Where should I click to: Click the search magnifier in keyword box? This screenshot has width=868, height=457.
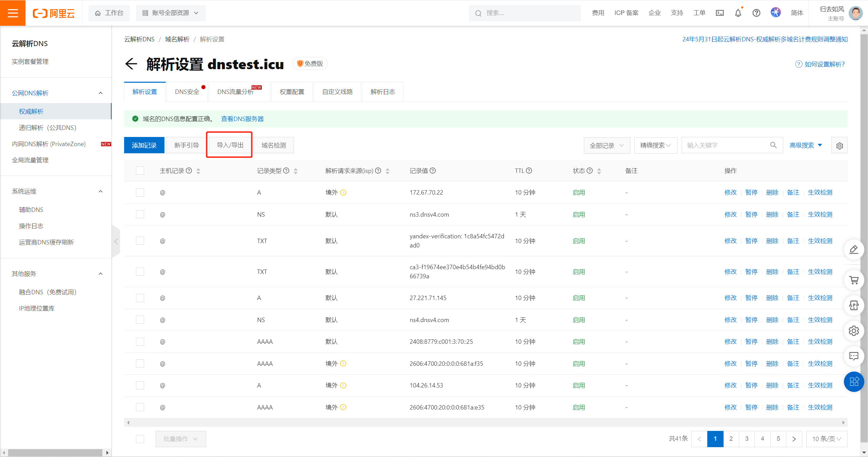(x=773, y=145)
